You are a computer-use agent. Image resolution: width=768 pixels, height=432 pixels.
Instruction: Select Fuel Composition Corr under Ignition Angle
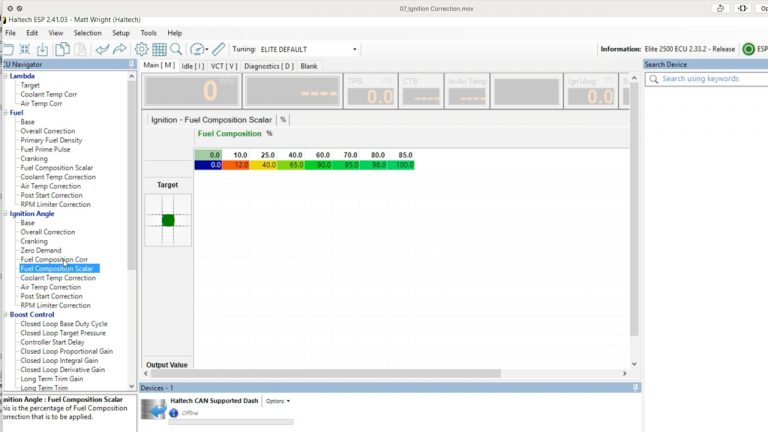pos(54,259)
